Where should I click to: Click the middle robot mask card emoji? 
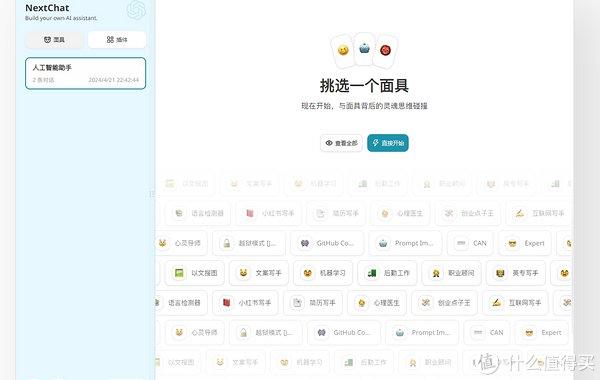(364, 48)
